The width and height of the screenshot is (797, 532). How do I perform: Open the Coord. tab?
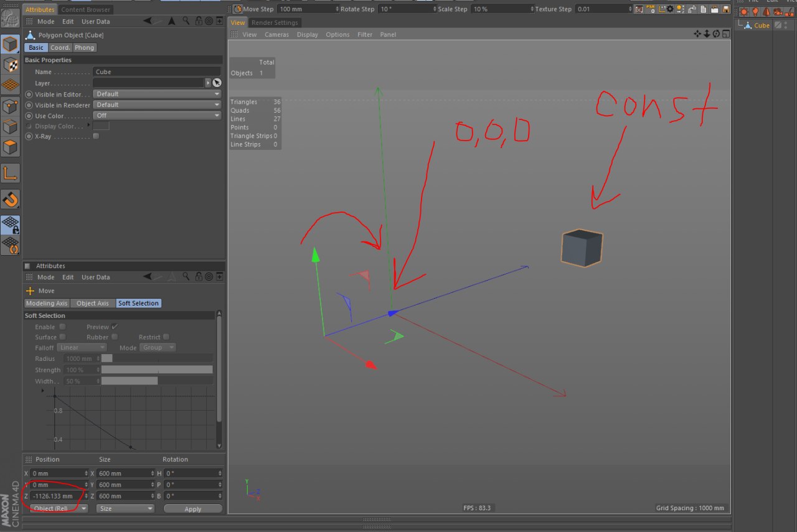tap(60, 47)
